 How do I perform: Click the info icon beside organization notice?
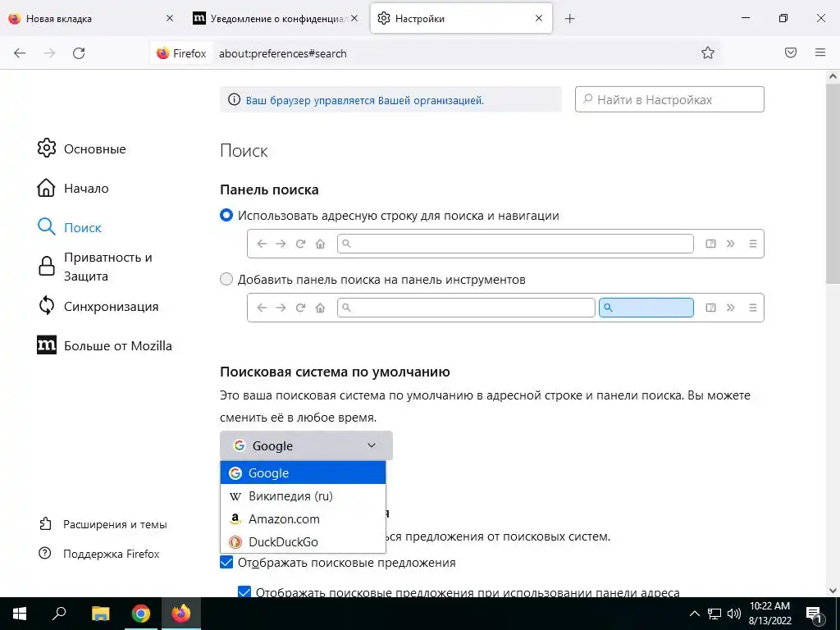(234, 99)
